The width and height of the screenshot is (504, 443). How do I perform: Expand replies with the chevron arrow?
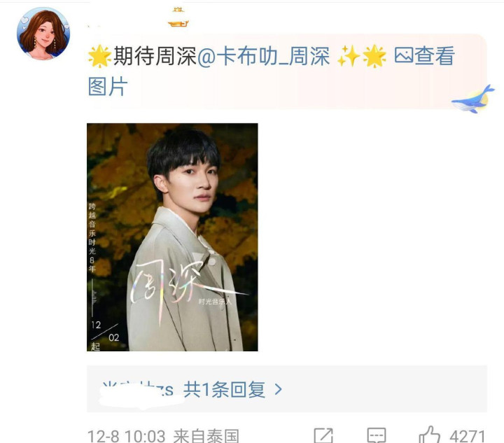(279, 390)
